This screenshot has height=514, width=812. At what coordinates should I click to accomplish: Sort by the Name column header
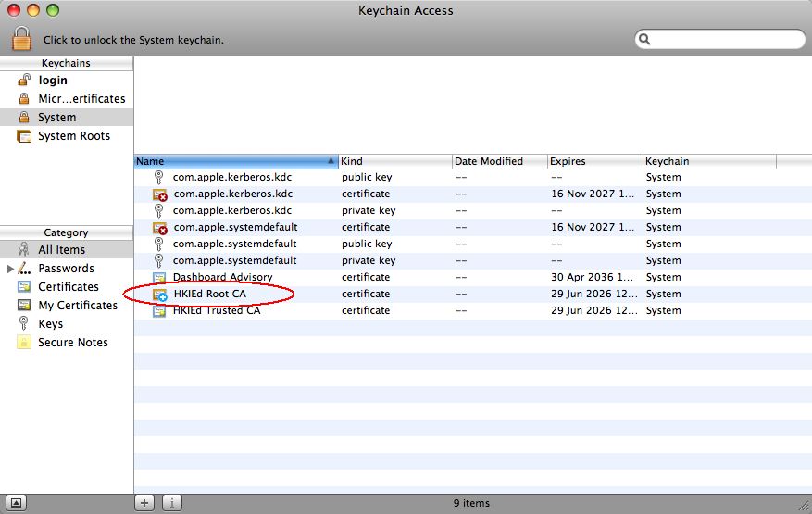click(x=235, y=161)
